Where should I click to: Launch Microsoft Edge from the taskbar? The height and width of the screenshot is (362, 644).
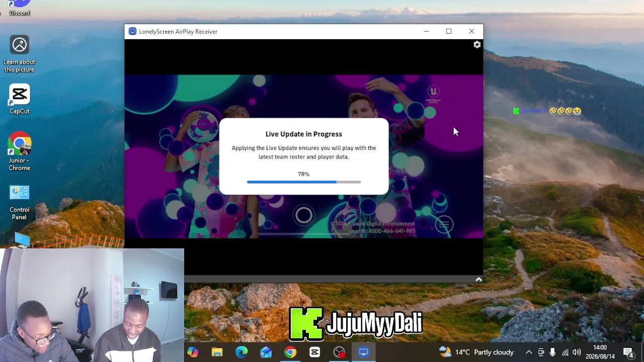(x=242, y=352)
